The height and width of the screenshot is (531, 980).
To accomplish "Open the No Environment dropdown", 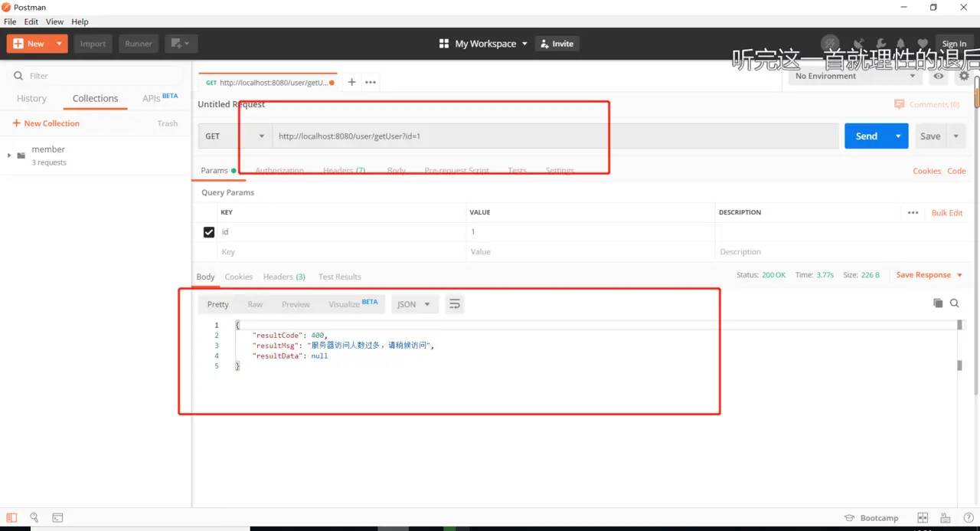I will [x=855, y=76].
